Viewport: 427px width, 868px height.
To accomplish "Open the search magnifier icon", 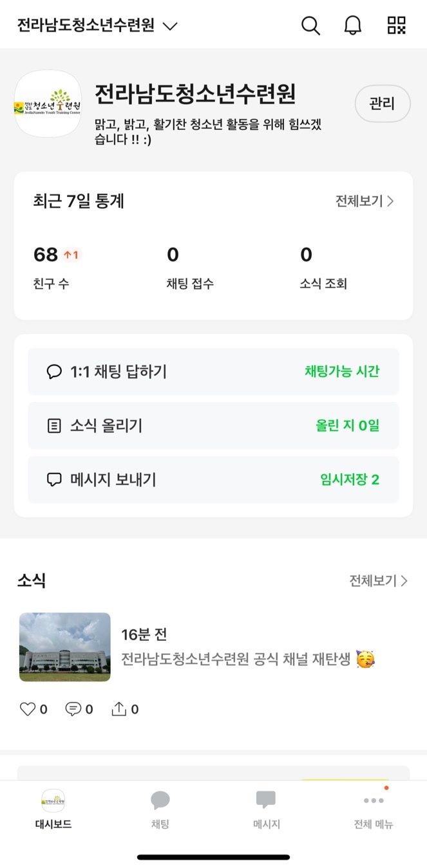I will [310, 26].
